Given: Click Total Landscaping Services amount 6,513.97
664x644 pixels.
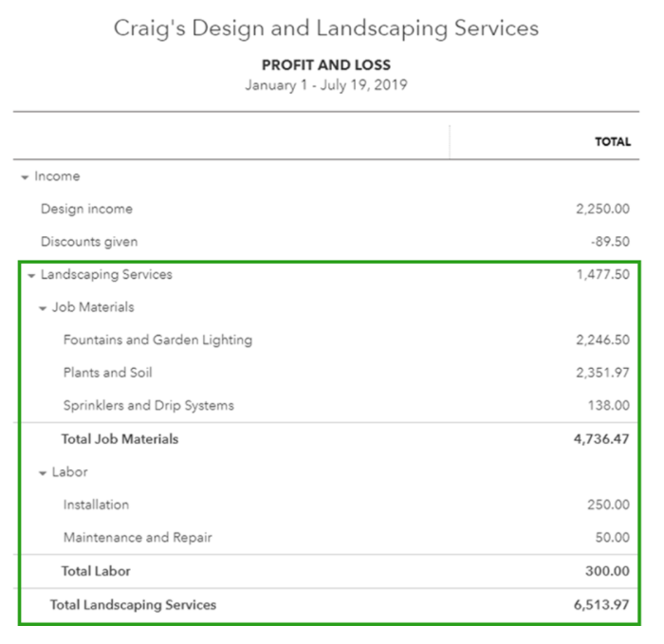Looking at the screenshot, I should pyautogui.click(x=601, y=604).
